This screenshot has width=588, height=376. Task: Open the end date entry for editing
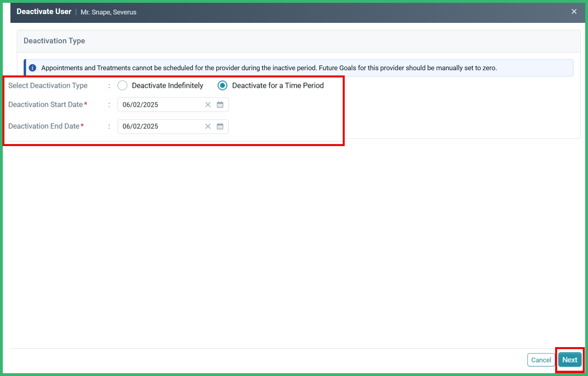pyautogui.click(x=160, y=126)
